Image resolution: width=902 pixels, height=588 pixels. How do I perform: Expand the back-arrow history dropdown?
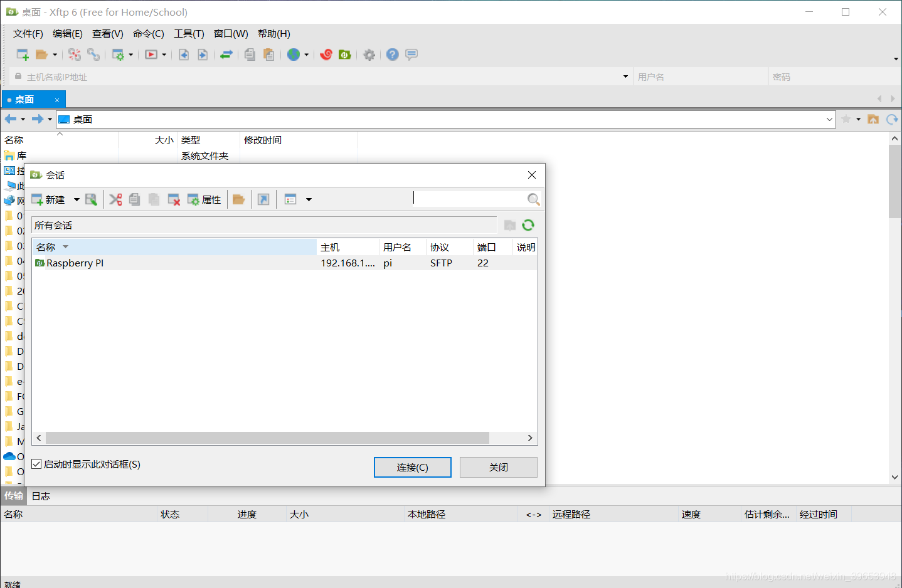(23, 119)
